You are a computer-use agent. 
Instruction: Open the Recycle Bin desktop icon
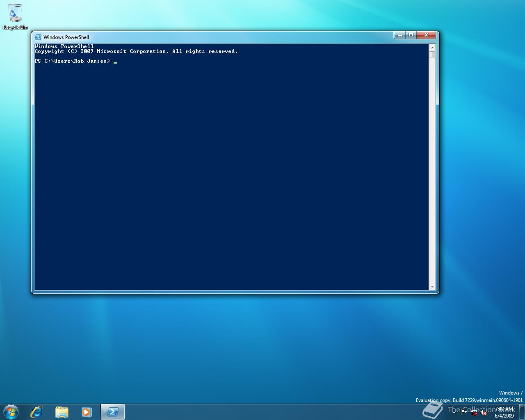[x=15, y=16]
